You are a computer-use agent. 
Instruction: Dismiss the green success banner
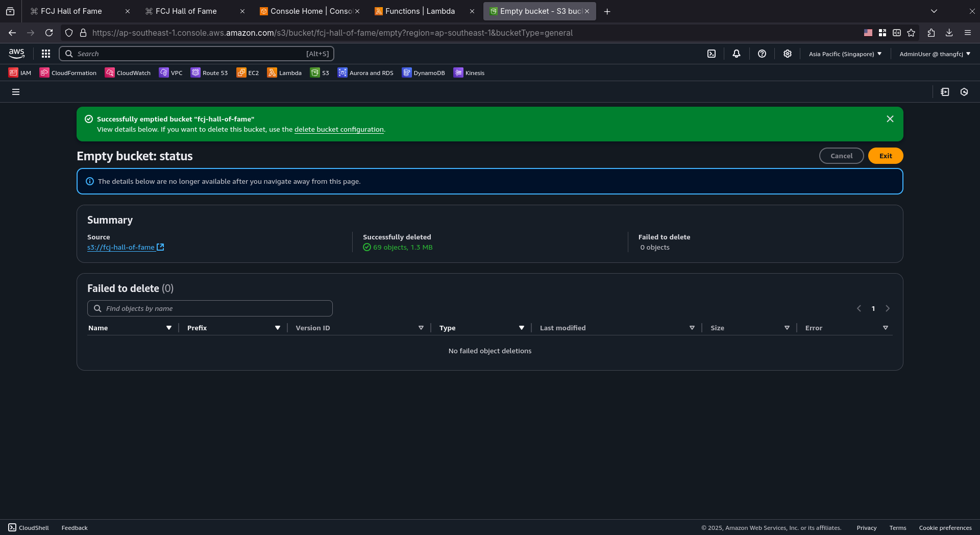pos(890,119)
